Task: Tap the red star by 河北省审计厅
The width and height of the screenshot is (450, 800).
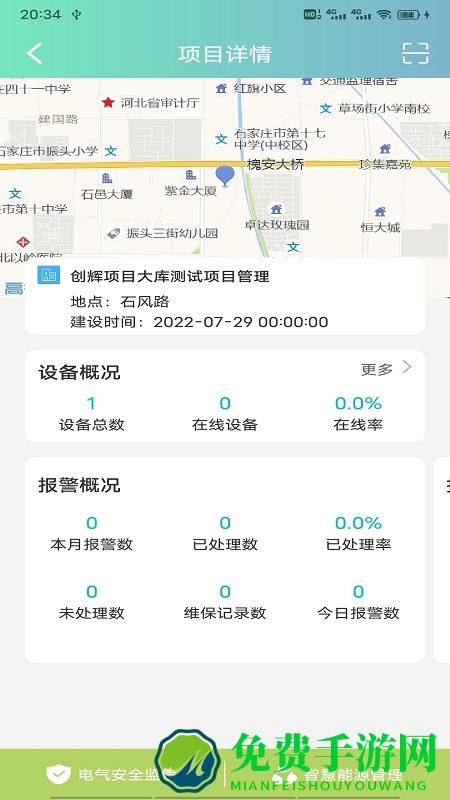Action: (108, 103)
